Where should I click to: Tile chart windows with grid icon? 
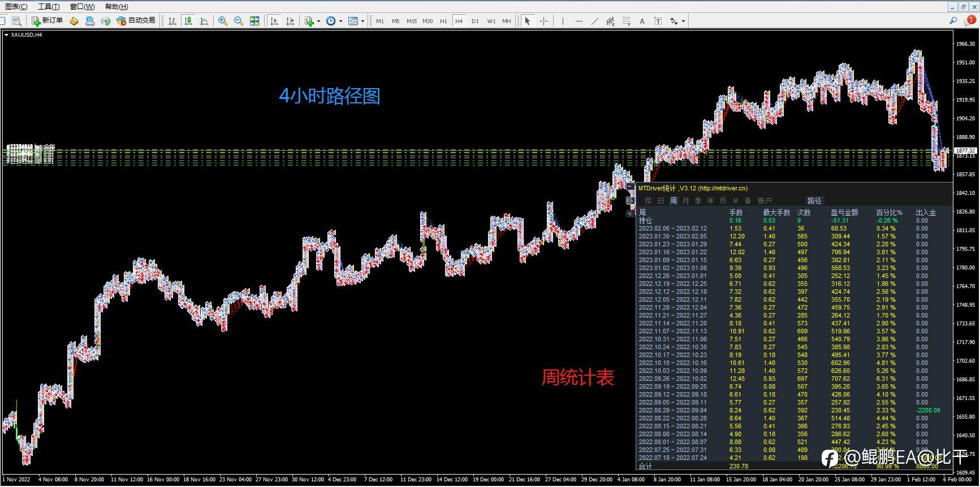(x=254, y=21)
